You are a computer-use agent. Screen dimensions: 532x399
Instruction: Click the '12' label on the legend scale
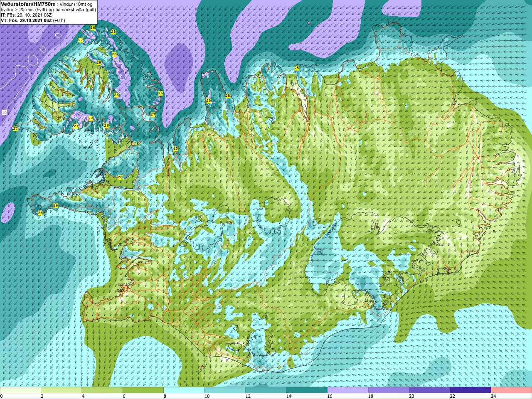248,396
